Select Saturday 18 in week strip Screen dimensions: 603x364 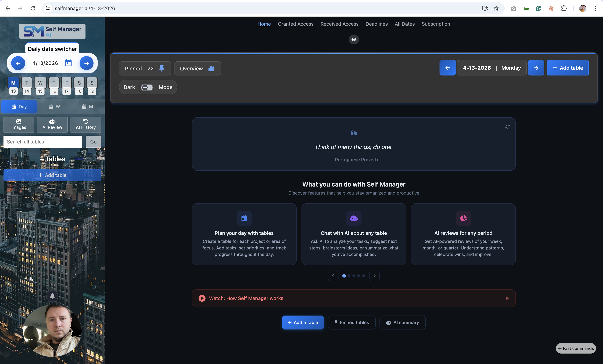(79, 86)
